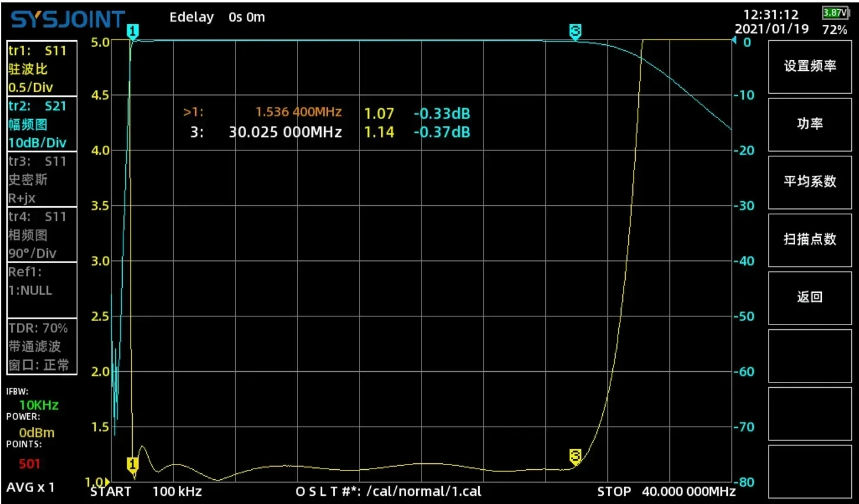Enable trace tr3 S11 史密斯 panel

(42, 179)
